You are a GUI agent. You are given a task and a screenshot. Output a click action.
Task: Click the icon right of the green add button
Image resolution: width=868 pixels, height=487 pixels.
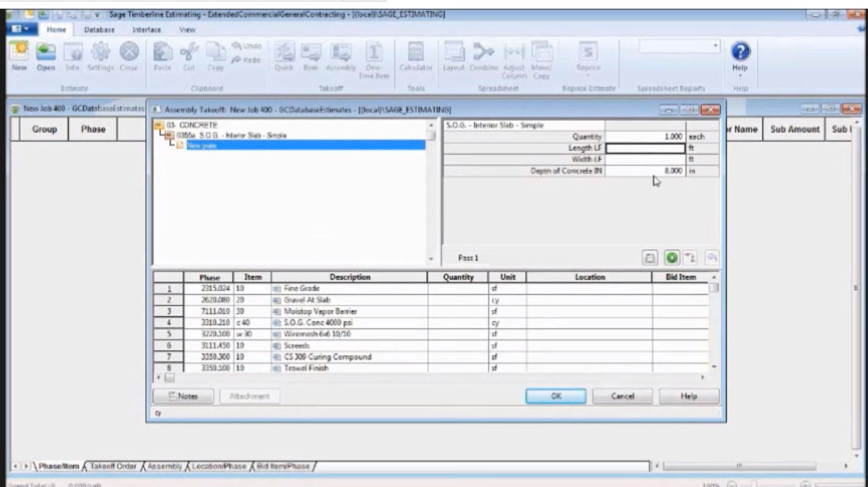[691, 258]
